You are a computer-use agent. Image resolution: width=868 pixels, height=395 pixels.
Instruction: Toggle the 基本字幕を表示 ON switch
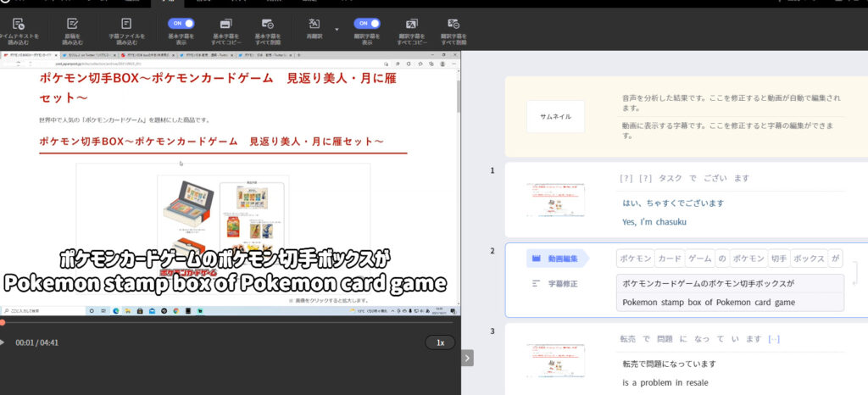click(x=181, y=23)
